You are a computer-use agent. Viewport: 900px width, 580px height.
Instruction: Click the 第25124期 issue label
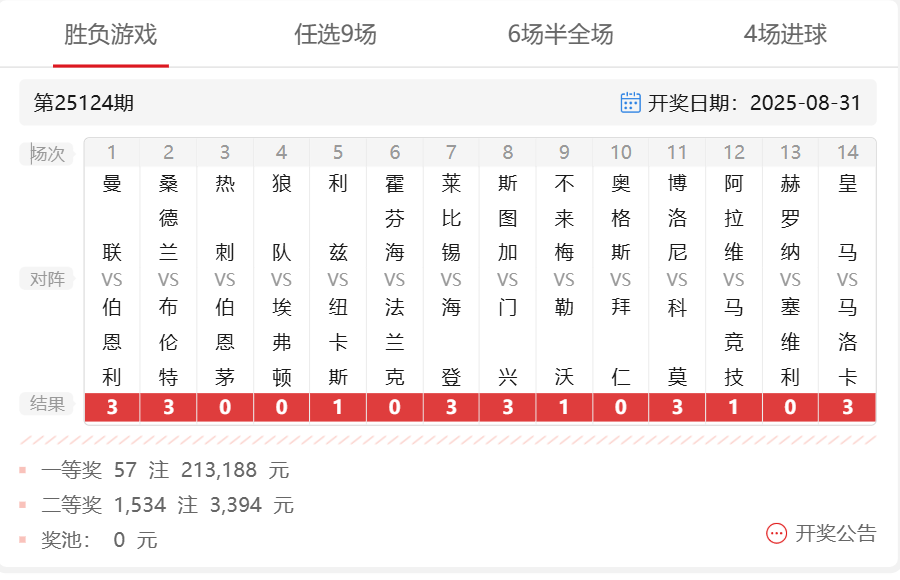click(84, 103)
